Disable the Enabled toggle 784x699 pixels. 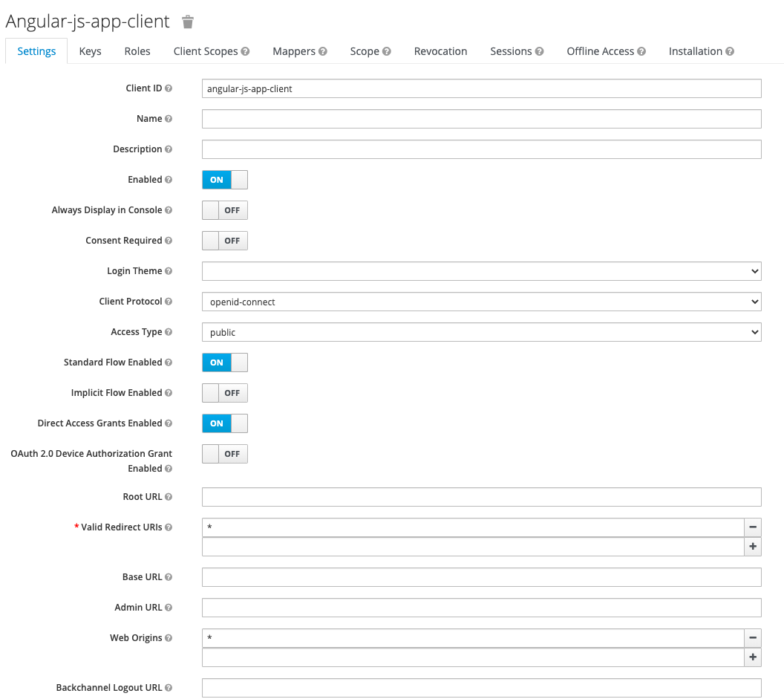click(x=224, y=180)
